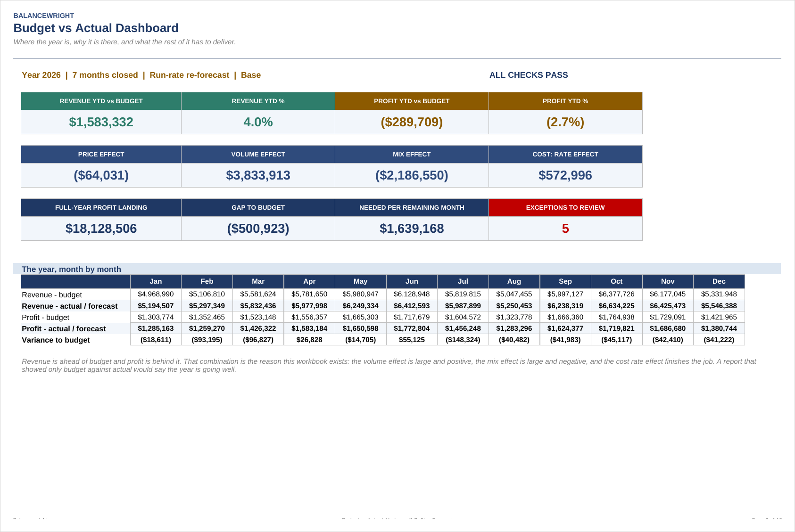This screenshot has width=795, height=532.
Task: Click the Needed Per Remaining Month value
Action: pyautogui.click(x=412, y=229)
